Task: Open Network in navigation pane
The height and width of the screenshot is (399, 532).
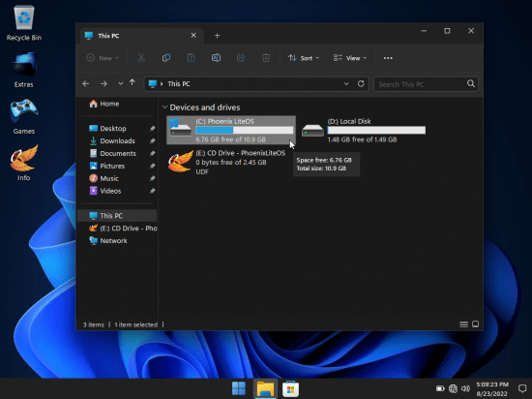Action: (x=108, y=241)
